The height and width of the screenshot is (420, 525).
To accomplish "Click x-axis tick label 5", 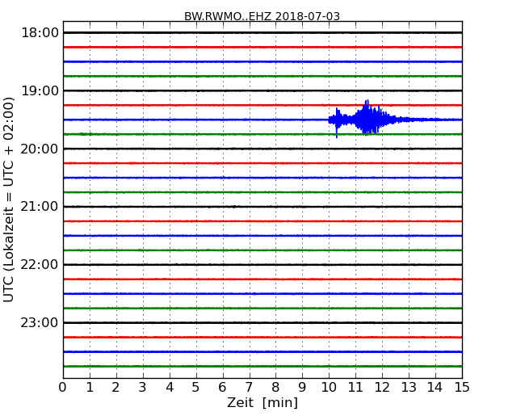I will pos(196,387).
